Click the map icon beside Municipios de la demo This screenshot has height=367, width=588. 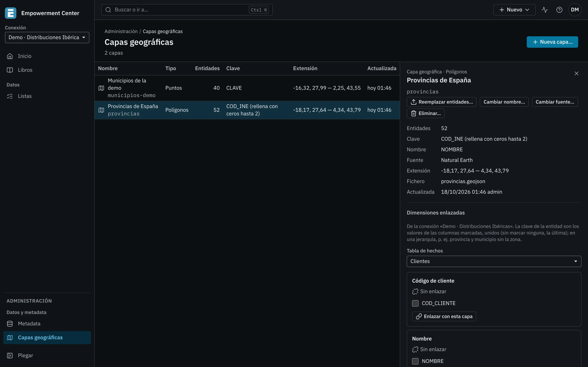pyautogui.click(x=101, y=88)
